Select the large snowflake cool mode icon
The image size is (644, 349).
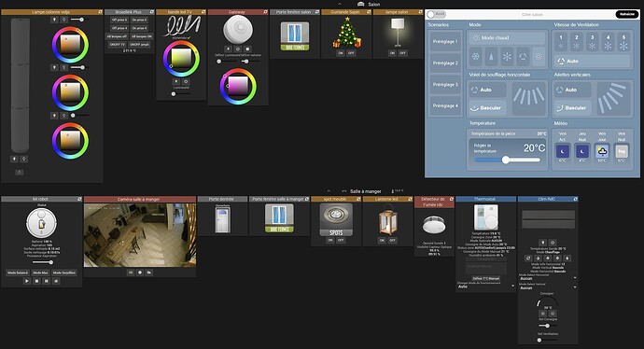click(x=507, y=57)
